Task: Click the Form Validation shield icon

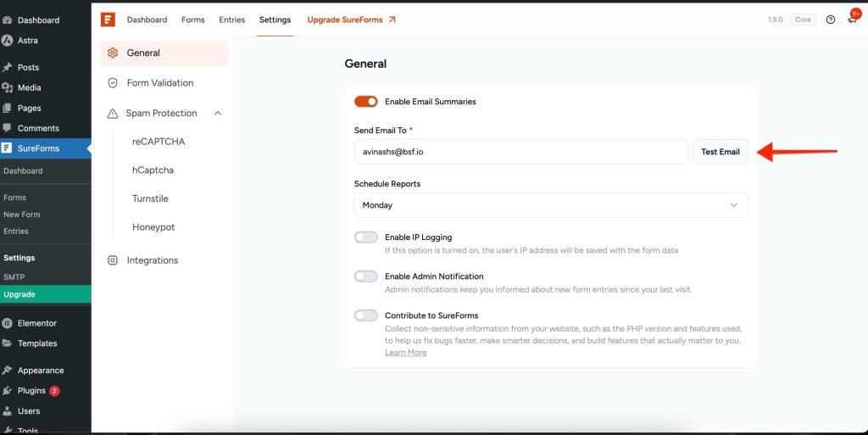Action: (113, 83)
